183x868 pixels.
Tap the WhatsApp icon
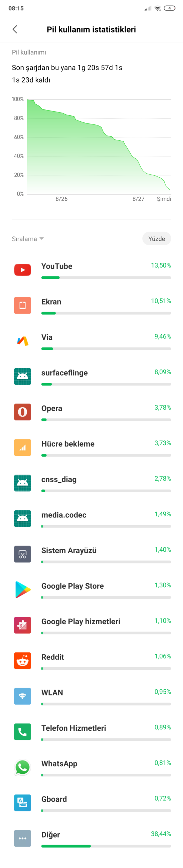22,767
